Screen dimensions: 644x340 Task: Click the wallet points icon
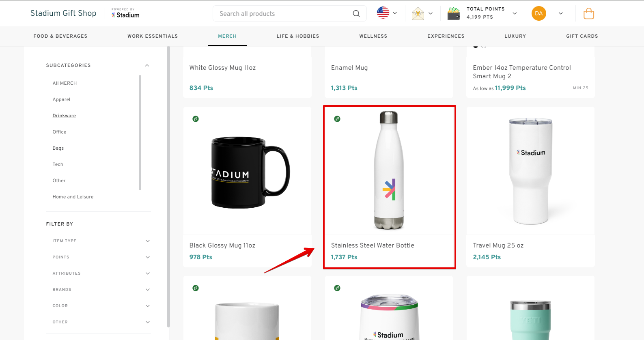tap(453, 13)
